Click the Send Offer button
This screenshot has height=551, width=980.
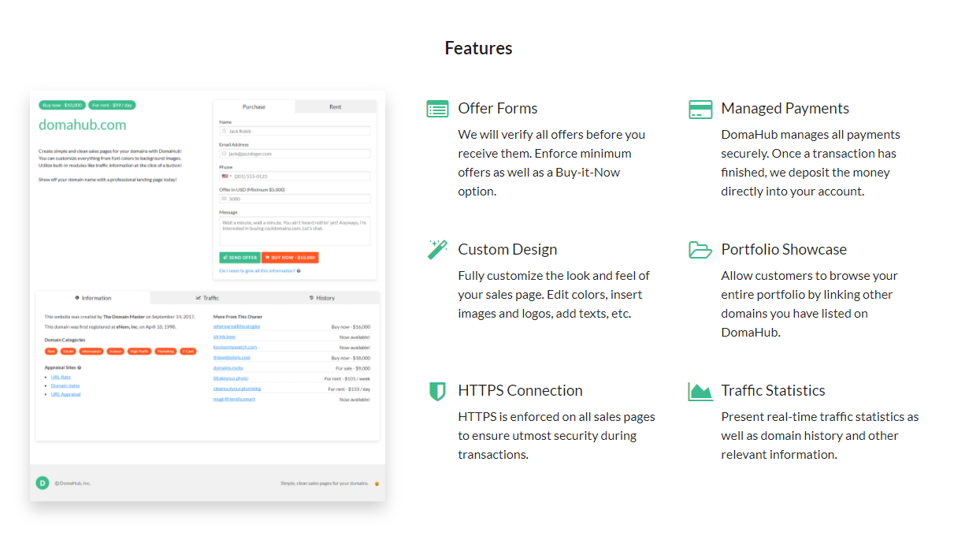point(239,257)
